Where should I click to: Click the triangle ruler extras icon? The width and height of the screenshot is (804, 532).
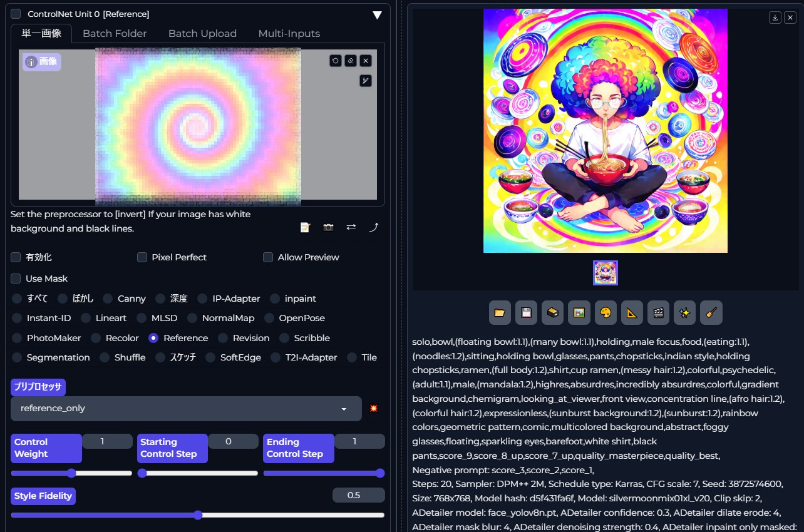pos(632,313)
